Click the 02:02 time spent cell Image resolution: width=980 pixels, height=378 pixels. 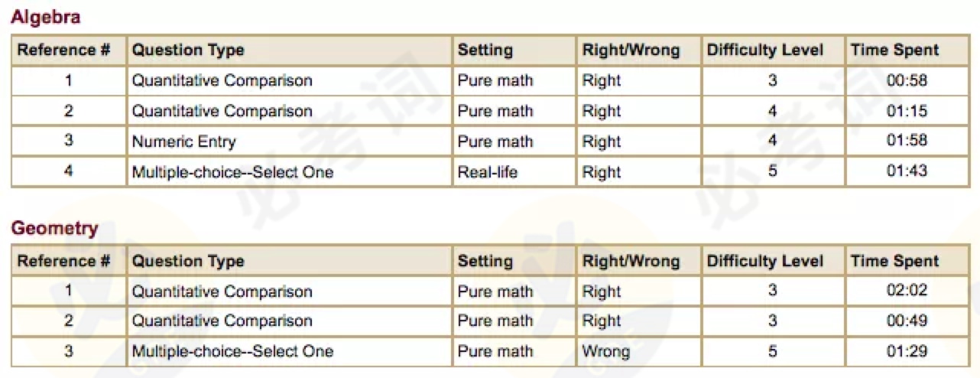tap(907, 292)
